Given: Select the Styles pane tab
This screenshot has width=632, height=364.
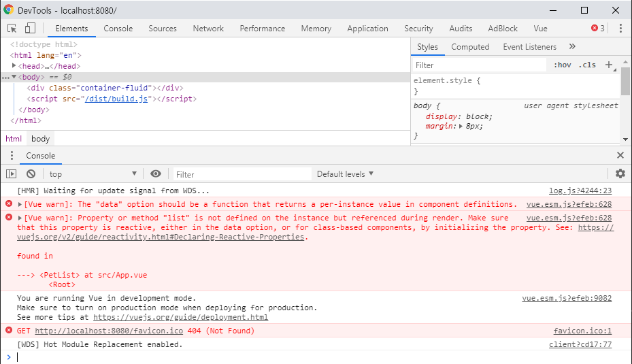Looking at the screenshot, I should (x=428, y=47).
